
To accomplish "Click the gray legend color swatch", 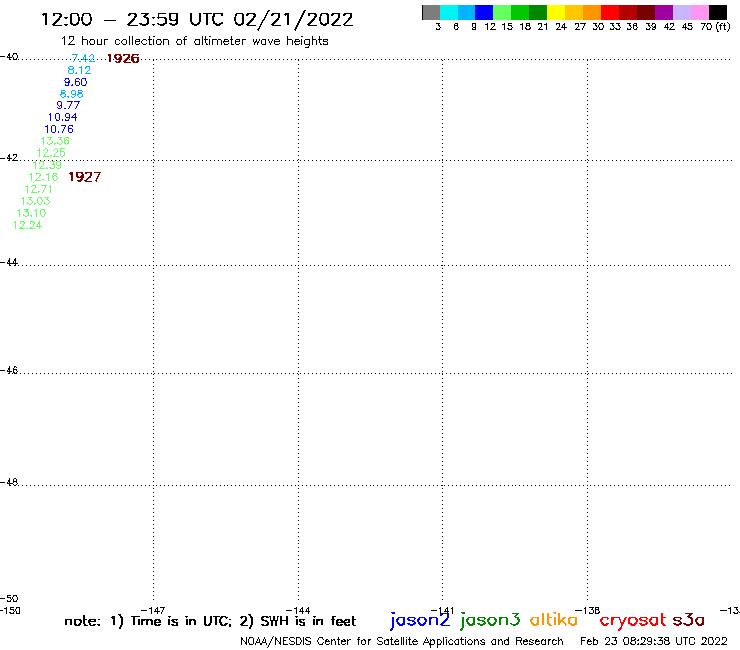I will [x=431, y=12].
